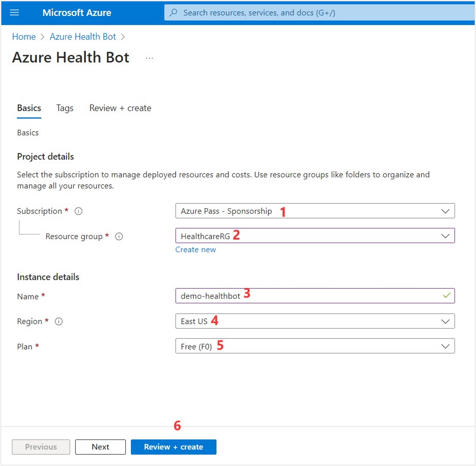Expand the Plan dropdown Free (F0)
This screenshot has width=476, height=466.
pyautogui.click(x=315, y=346)
